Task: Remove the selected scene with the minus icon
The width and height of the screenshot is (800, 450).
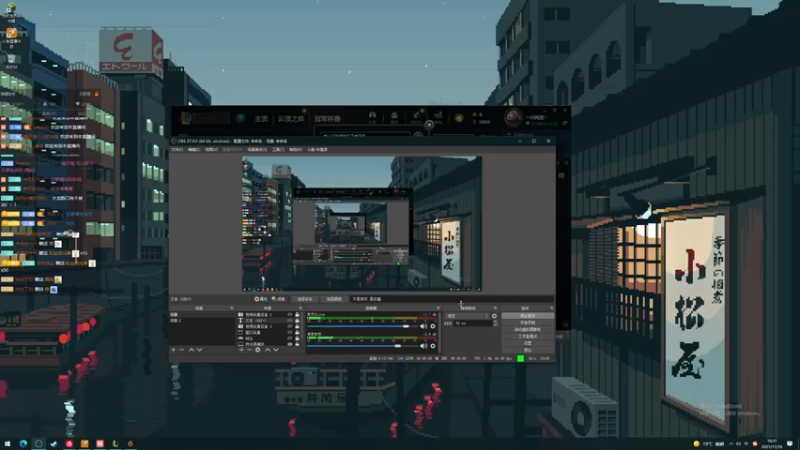Action: coord(182,349)
